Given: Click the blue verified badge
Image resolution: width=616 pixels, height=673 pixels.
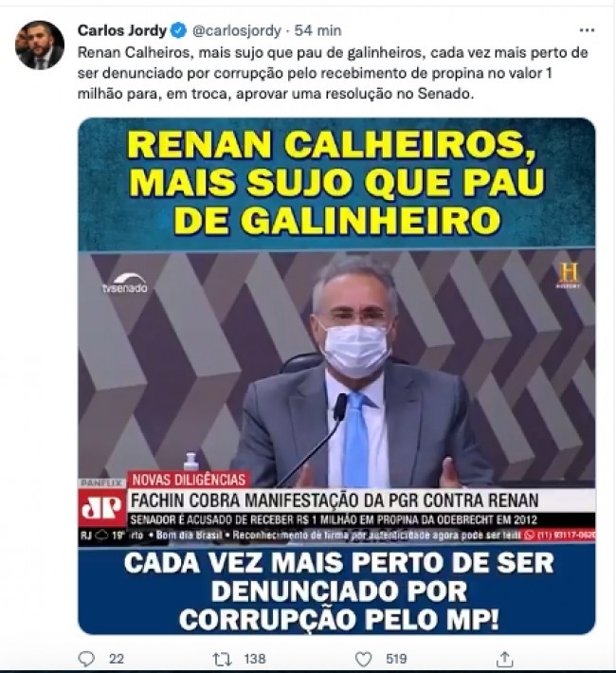Looking at the screenshot, I should [x=178, y=30].
